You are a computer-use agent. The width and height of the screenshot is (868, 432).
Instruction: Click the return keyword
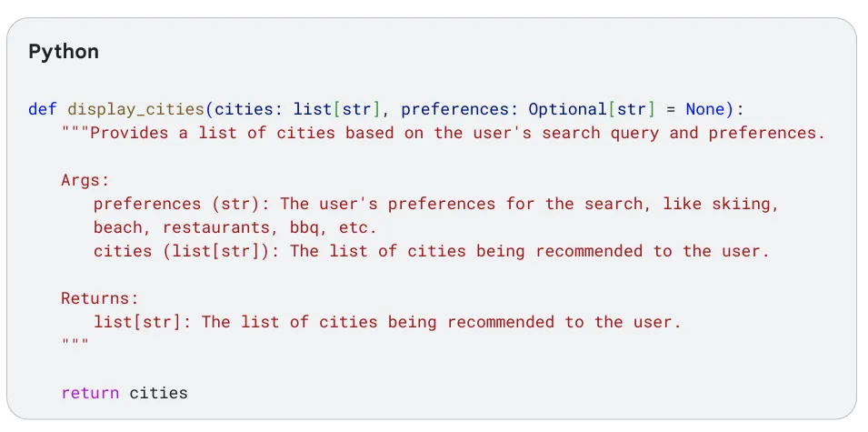pos(90,393)
